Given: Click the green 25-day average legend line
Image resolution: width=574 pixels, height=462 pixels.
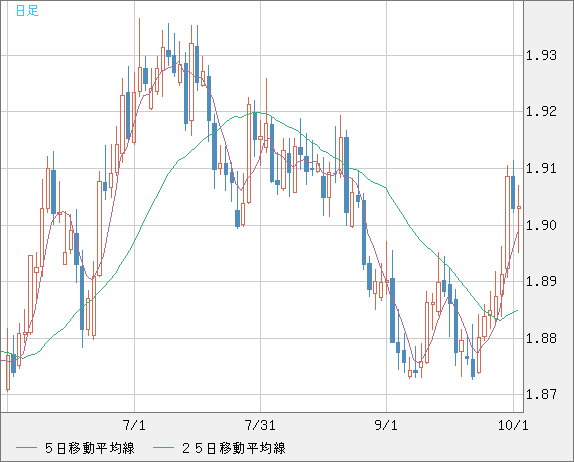Looking at the screenshot, I should [163, 448].
